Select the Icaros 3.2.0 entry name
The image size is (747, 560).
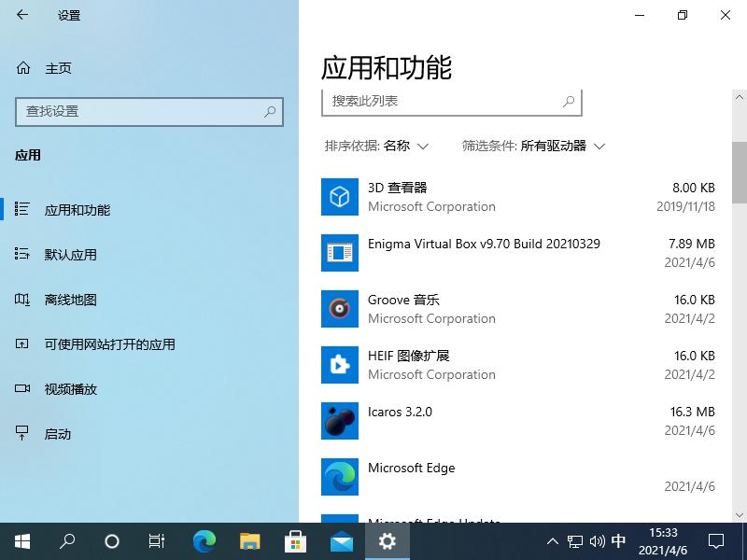(x=401, y=412)
